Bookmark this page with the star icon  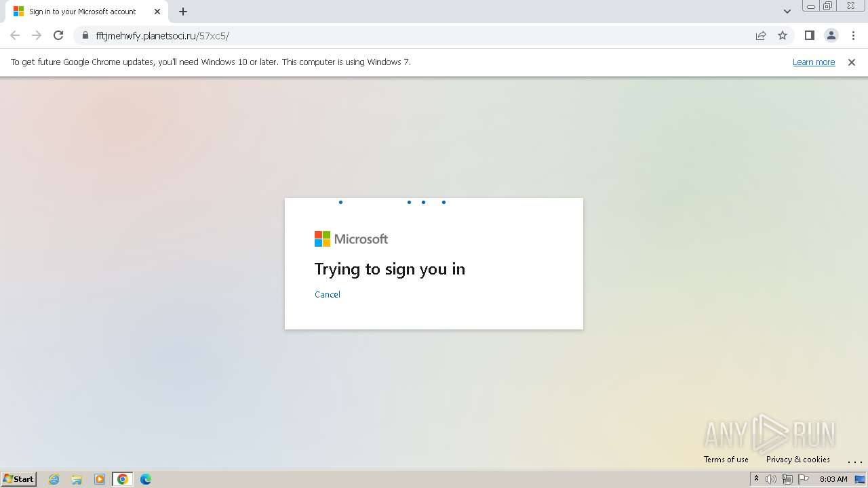783,35
